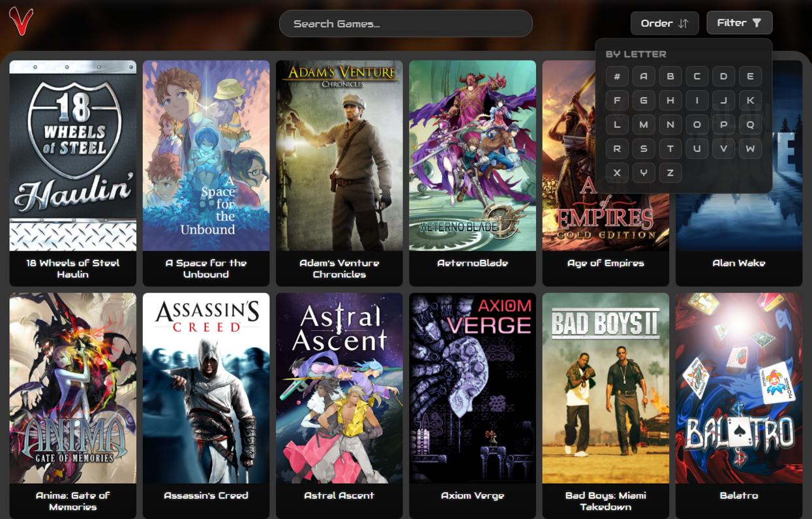Filter games by letter Q

click(751, 125)
